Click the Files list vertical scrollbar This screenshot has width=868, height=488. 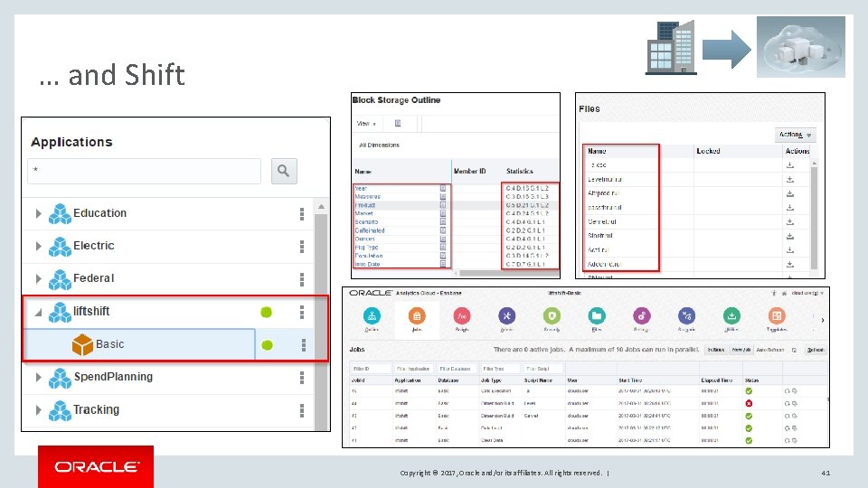[x=814, y=216]
